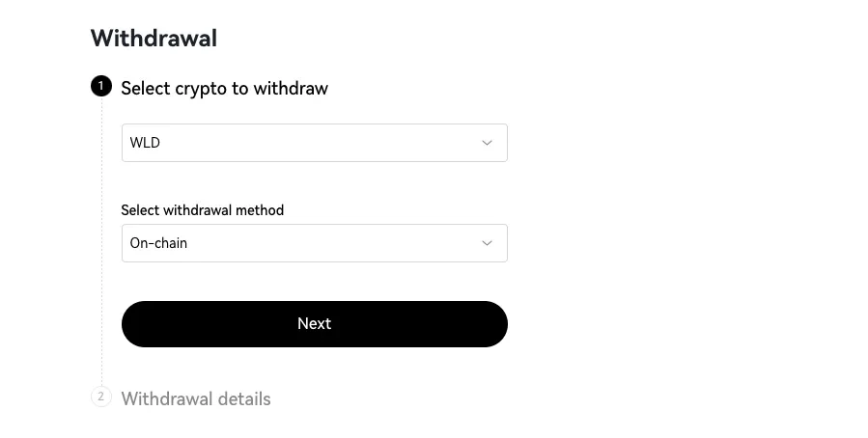This screenshot has width=868, height=438.
Task: Open the WLD crypto dropdown
Action: pyautogui.click(x=314, y=143)
